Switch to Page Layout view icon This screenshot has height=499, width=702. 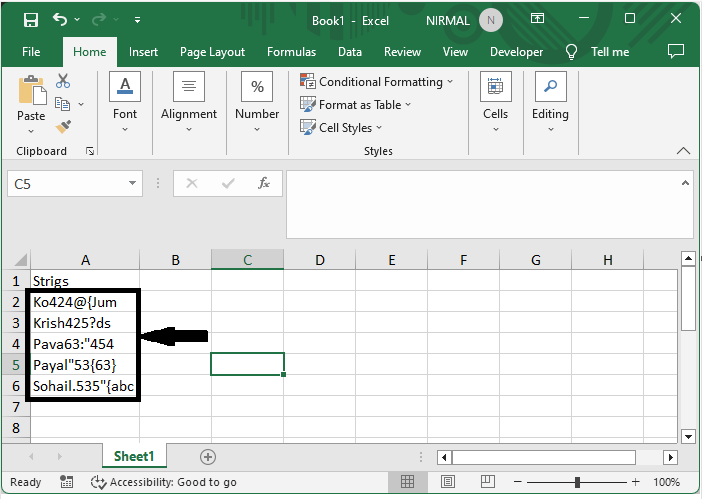coord(448,482)
